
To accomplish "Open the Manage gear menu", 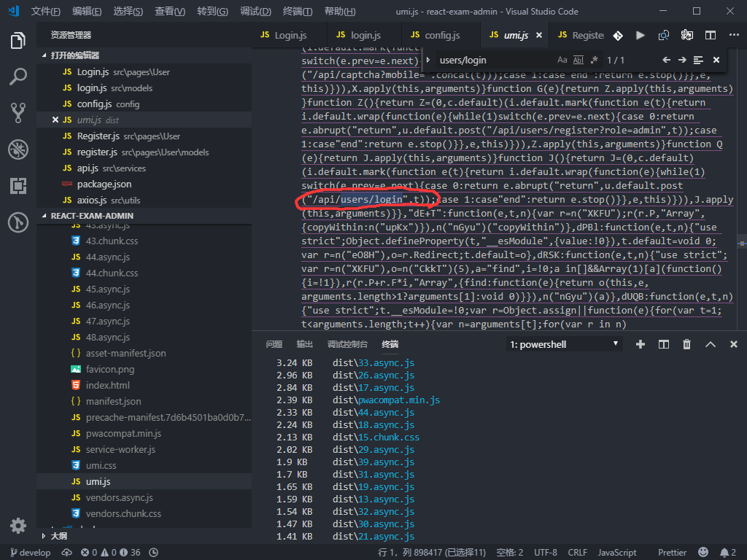I will point(18,526).
